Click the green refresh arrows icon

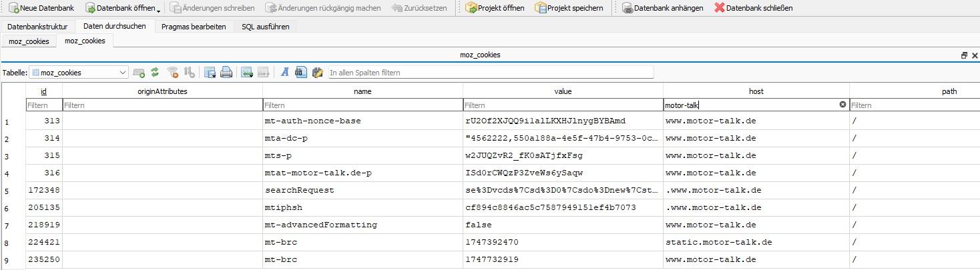coord(155,72)
